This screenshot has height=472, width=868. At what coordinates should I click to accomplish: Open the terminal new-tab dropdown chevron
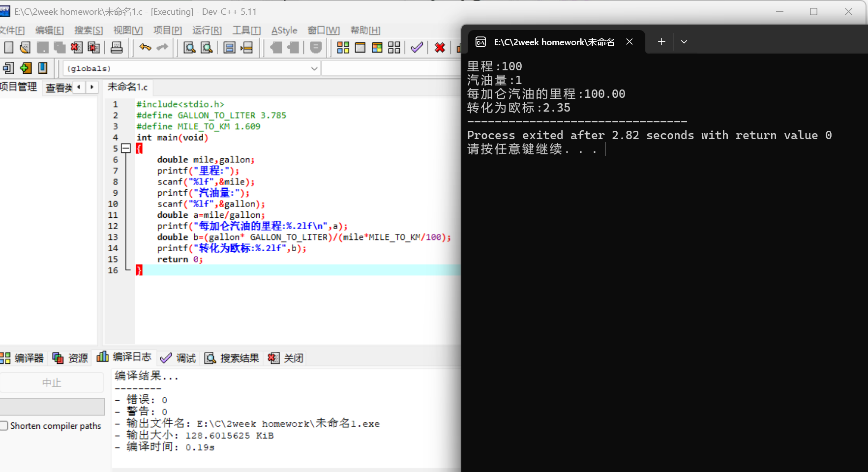point(684,42)
